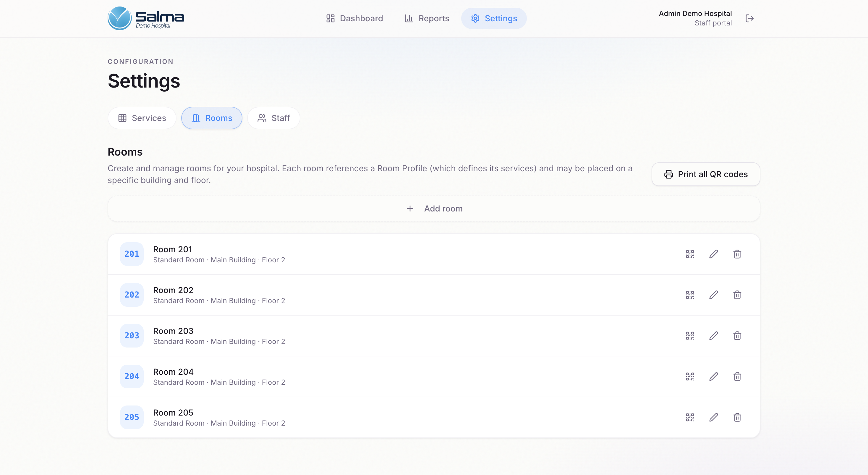
Task: Click the 205 room number badge
Action: pyautogui.click(x=132, y=417)
